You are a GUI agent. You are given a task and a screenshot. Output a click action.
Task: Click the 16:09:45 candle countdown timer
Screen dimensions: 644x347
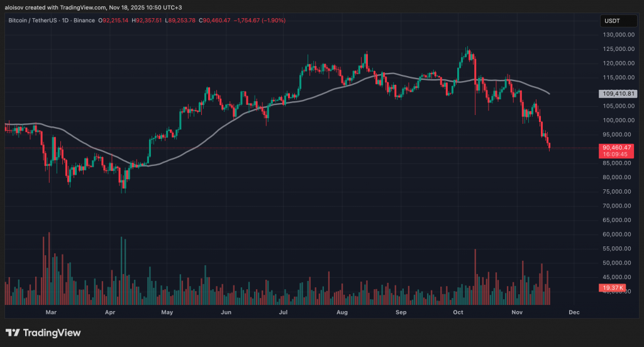(x=616, y=155)
